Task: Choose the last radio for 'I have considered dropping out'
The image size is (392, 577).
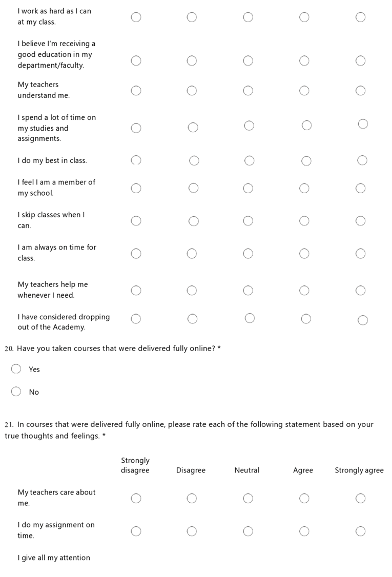Action: click(363, 320)
